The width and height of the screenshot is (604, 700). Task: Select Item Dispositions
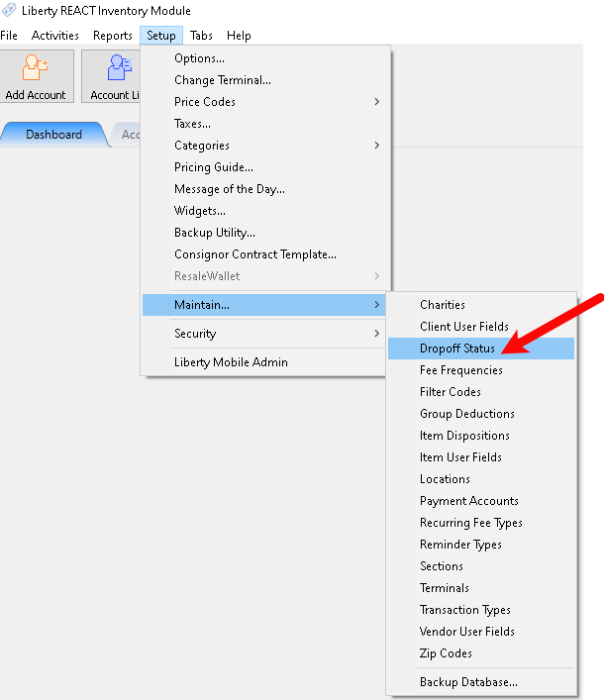click(481, 436)
